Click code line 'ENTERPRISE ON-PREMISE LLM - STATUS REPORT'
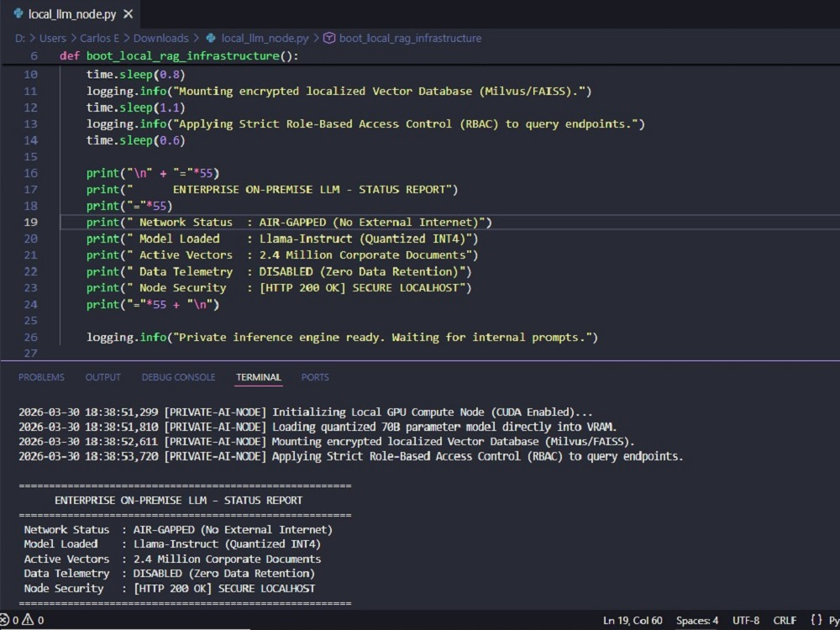Screen dimensions: 840x630 [x=272, y=190]
